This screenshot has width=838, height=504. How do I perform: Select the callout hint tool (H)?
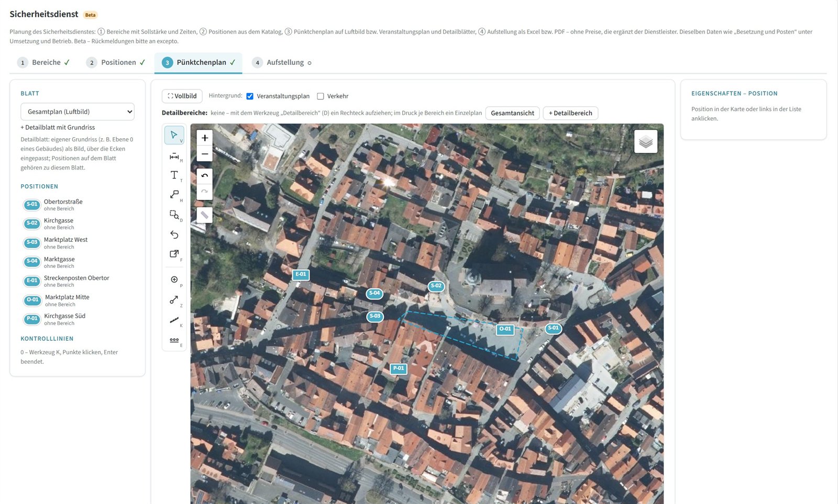click(174, 195)
